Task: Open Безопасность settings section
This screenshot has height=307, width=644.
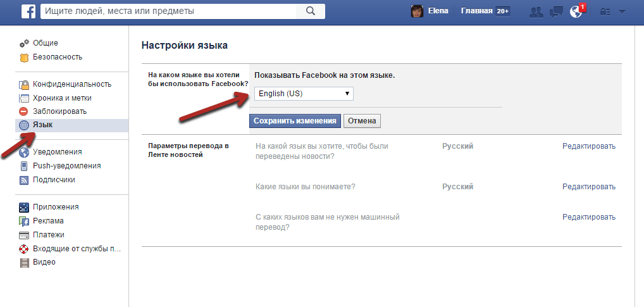Action: tap(58, 57)
